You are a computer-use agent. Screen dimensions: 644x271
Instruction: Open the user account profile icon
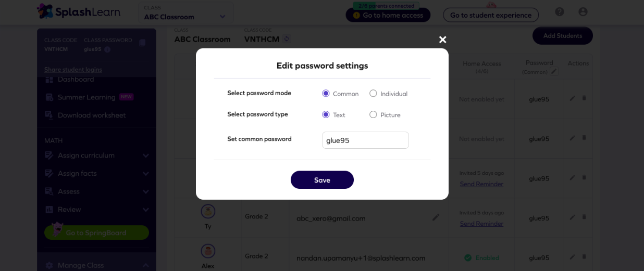[583, 12]
